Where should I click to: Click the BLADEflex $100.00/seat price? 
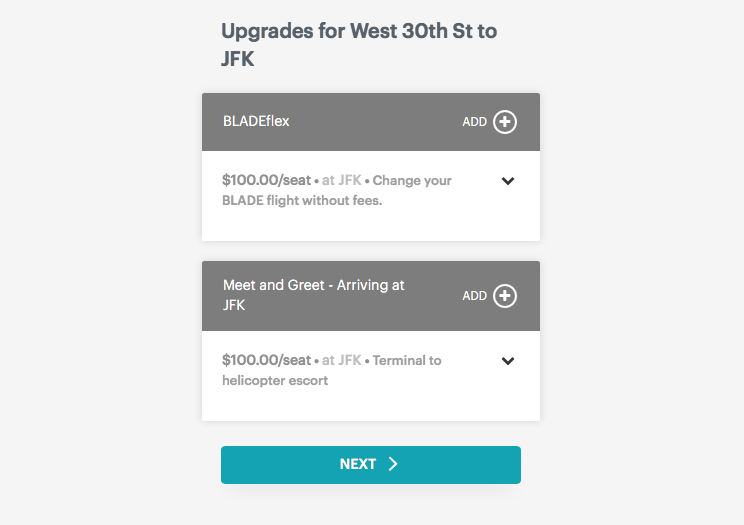[267, 181]
